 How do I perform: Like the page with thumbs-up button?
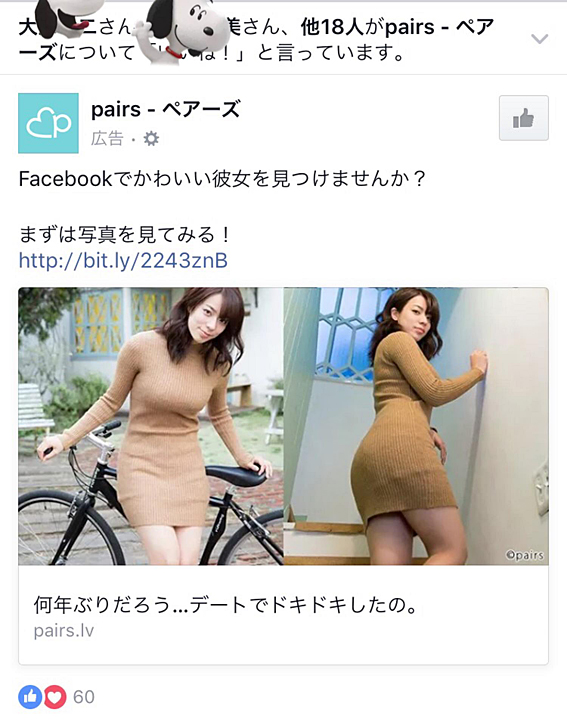click(x=524, y=118)
